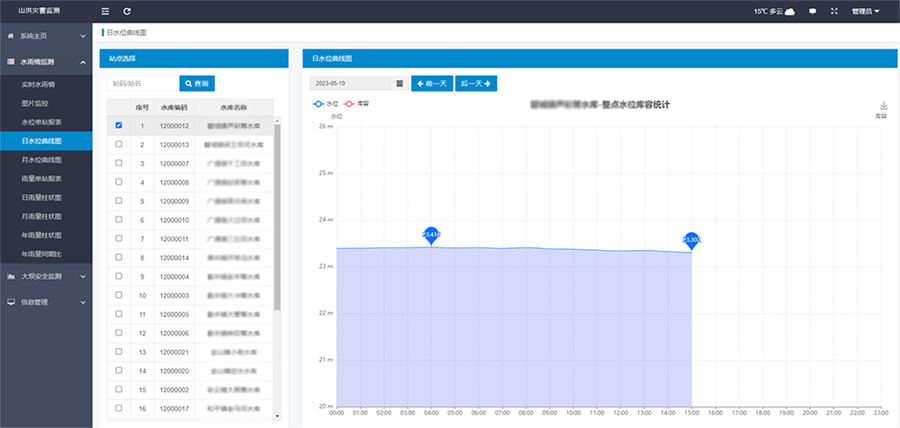
Task: Open the messages chat bubble icon
Action: coord(812,11)
